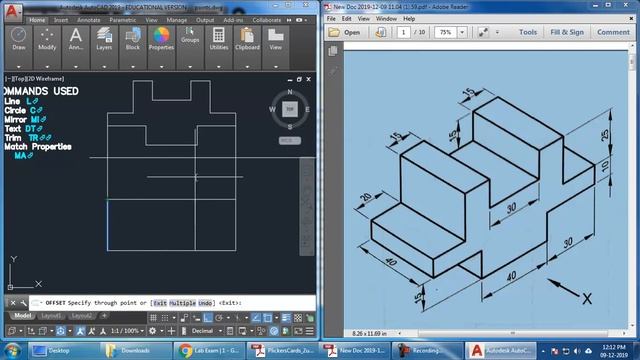Toggle polar tracking in status bar

[x=219, y=318]
